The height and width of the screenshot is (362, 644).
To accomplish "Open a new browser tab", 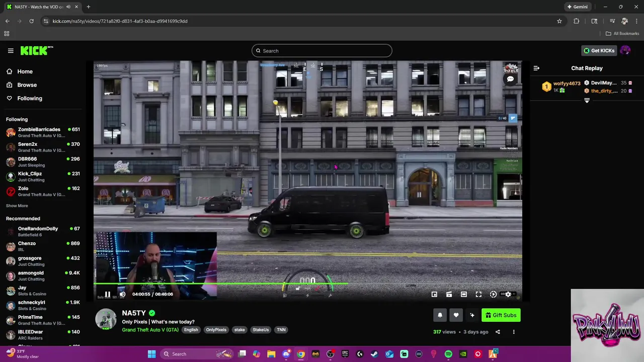I will click(88, 7).
